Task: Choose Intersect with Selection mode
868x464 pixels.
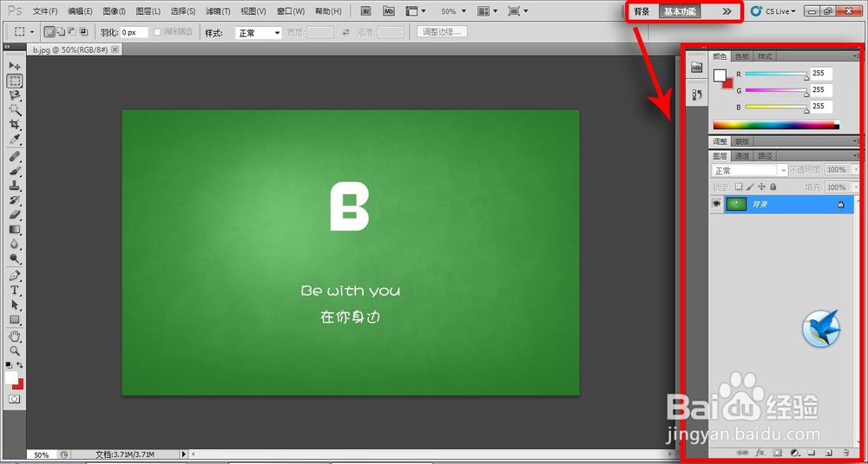Action: click(x=83, y=32)
